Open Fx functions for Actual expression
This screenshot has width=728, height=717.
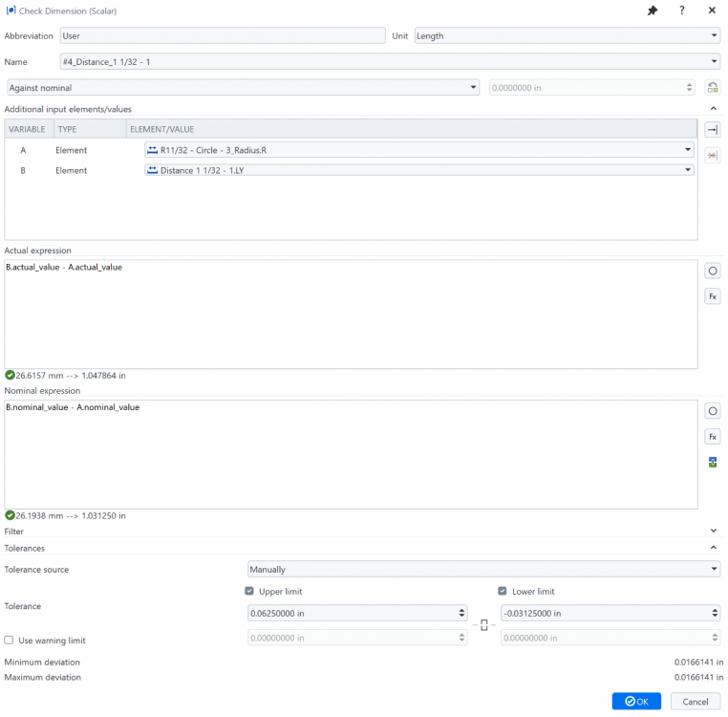pos(712,296)
